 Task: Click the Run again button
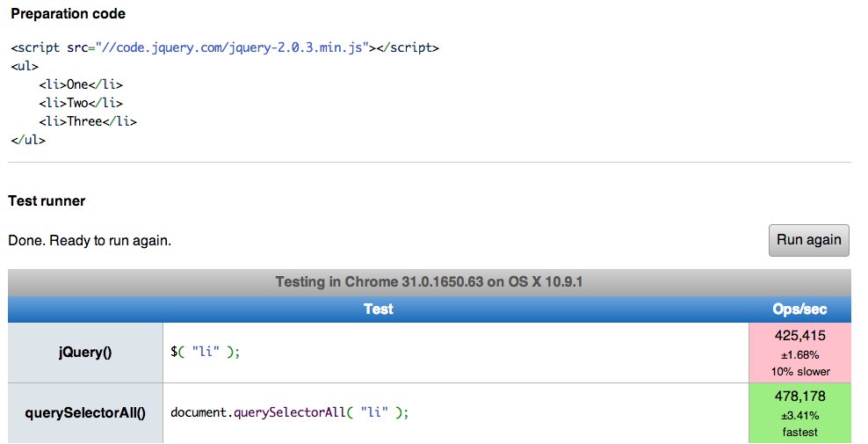click(808, 240)
